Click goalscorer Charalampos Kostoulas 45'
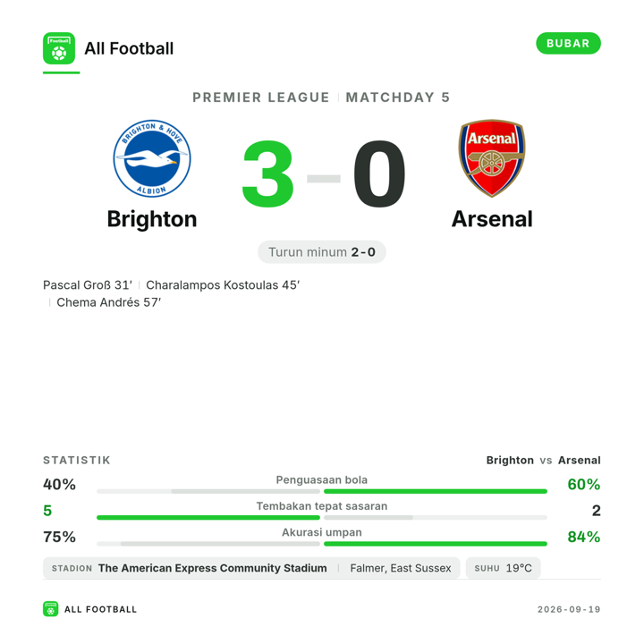 click(x=223, y=285)
